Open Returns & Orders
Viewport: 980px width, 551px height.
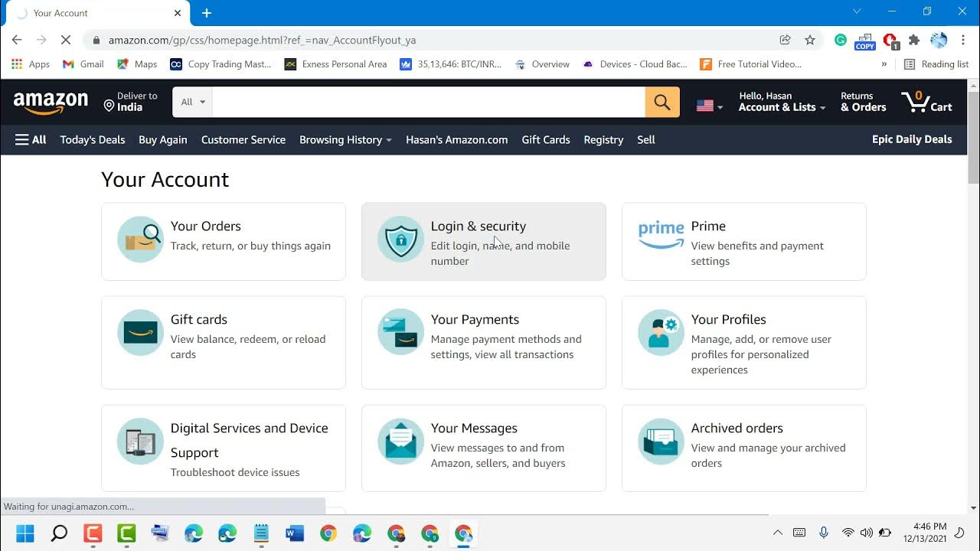[863, 102]
